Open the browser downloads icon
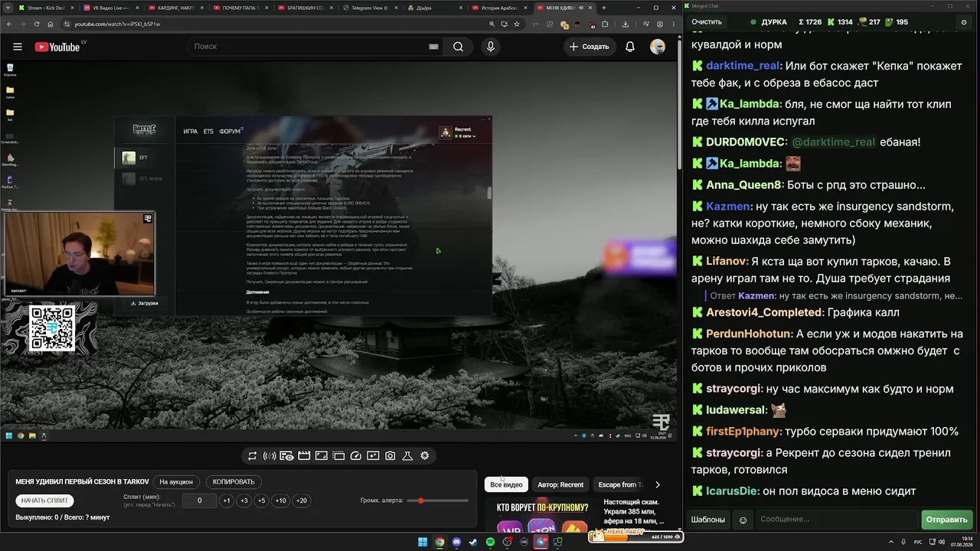980x551 pixels. (626, 24)
